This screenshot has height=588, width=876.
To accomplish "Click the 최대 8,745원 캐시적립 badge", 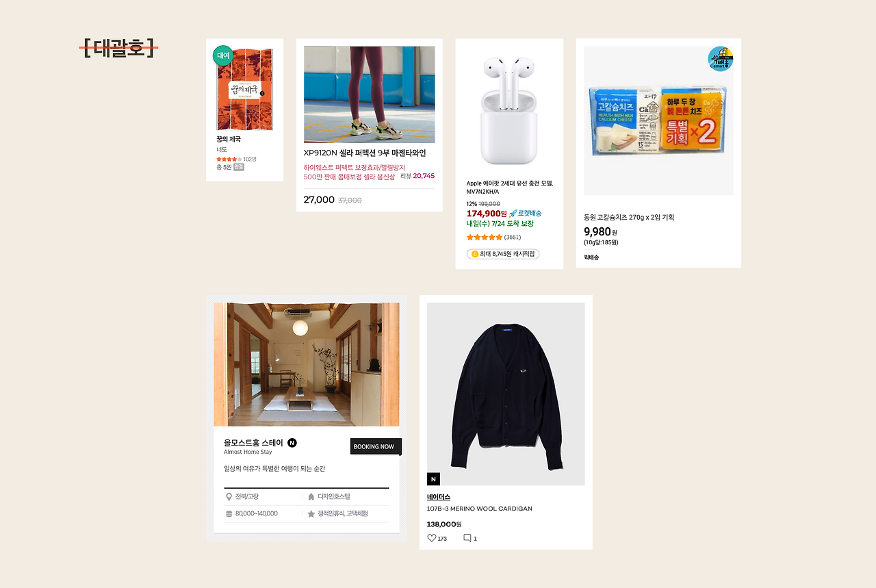I will point(503,254).
